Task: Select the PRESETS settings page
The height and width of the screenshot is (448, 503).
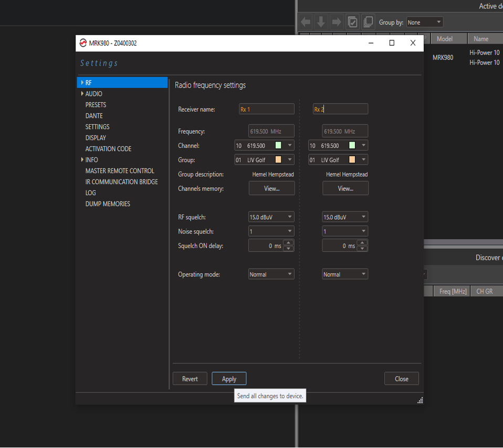Action: [95, 104]
